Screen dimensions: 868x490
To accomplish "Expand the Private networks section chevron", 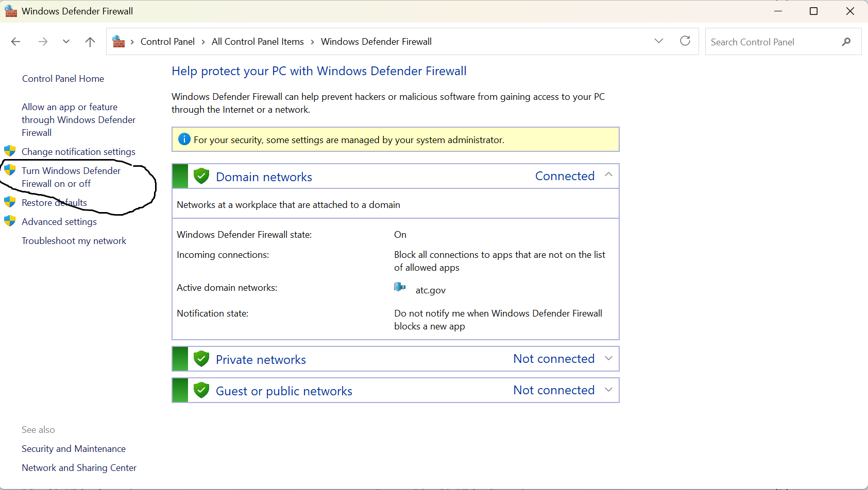I will pos(608,358).
